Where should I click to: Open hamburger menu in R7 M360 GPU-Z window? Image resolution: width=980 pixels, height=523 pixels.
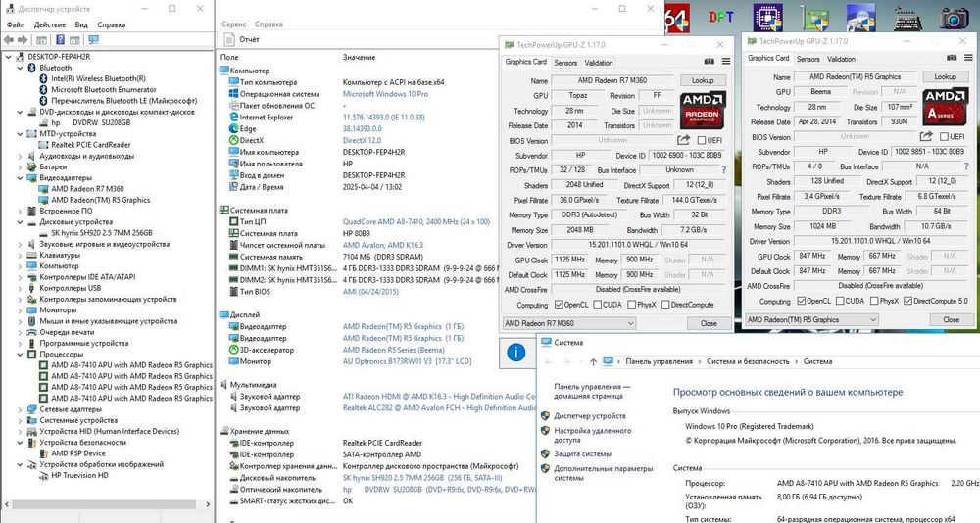(725, 62)
